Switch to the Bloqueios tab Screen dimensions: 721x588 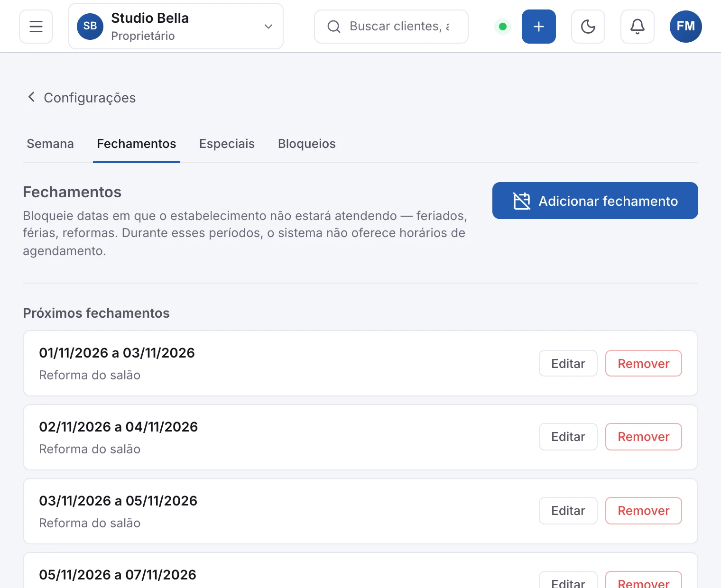[307, 144]
